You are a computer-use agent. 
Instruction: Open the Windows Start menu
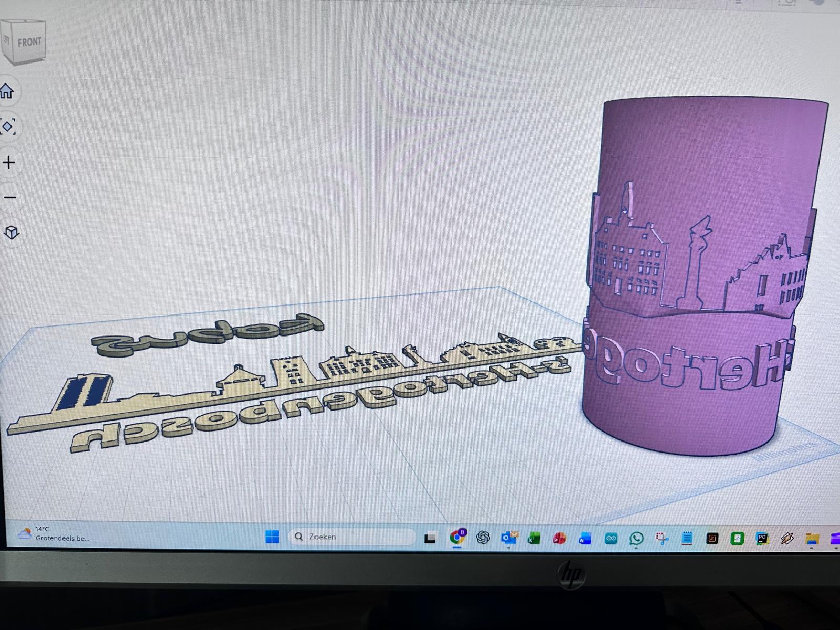[272, 537]
